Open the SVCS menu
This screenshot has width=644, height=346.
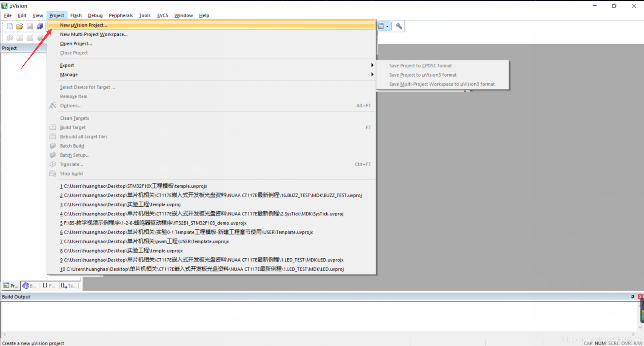click(x=163, y=15)
